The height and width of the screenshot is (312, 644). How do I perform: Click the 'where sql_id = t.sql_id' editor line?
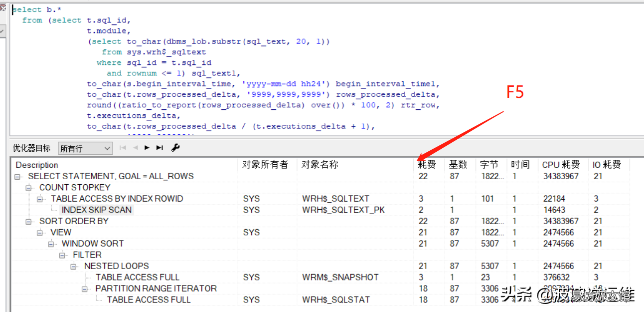pos(154,62)
